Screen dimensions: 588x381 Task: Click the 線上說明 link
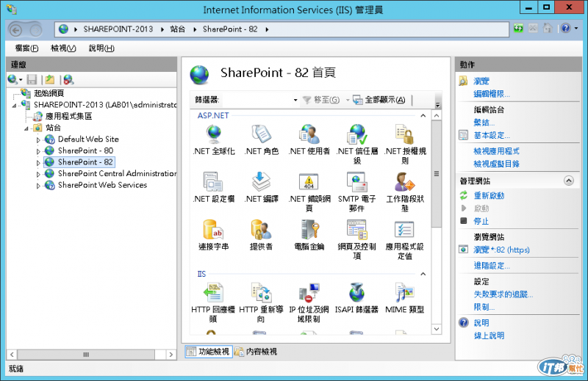(489, 335)
